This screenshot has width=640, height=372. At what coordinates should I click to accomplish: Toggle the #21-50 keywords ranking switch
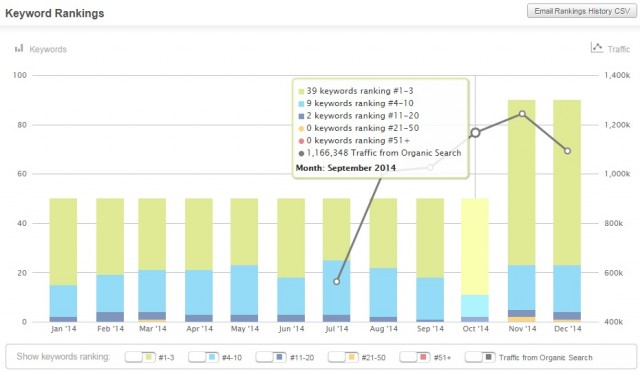pyautogui.click(x=343, y=357)
